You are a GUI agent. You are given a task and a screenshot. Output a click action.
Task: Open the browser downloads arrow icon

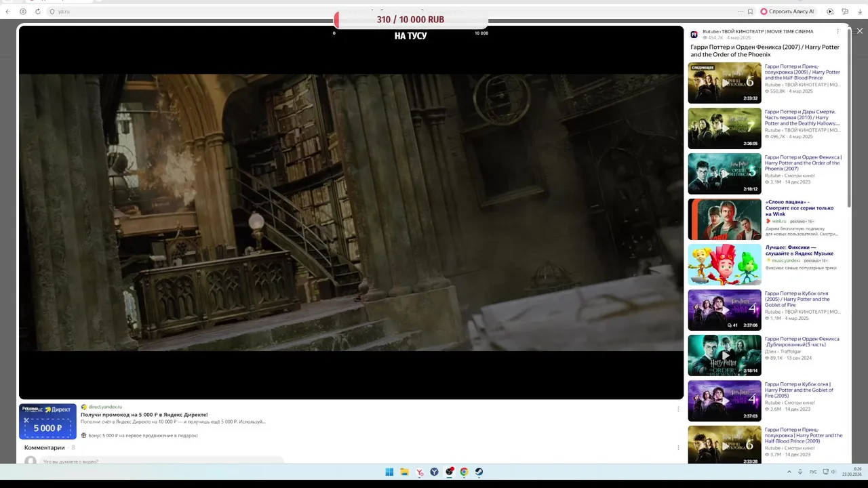860,12
